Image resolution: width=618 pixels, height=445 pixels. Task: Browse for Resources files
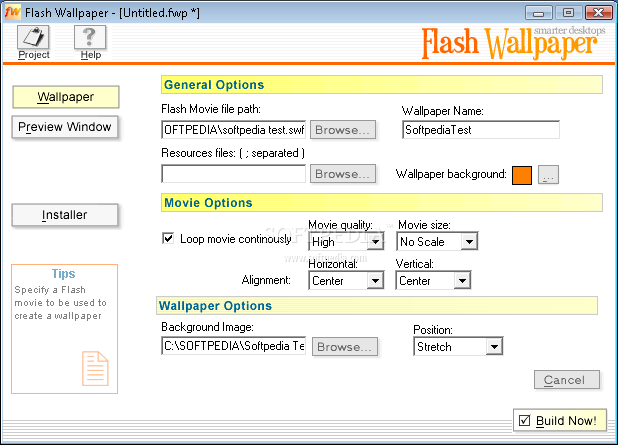[x=343, y=174]
